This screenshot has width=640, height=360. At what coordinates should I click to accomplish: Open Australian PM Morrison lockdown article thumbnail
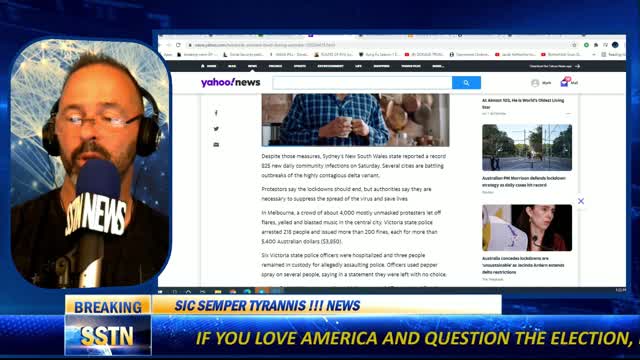coord(527,147)
